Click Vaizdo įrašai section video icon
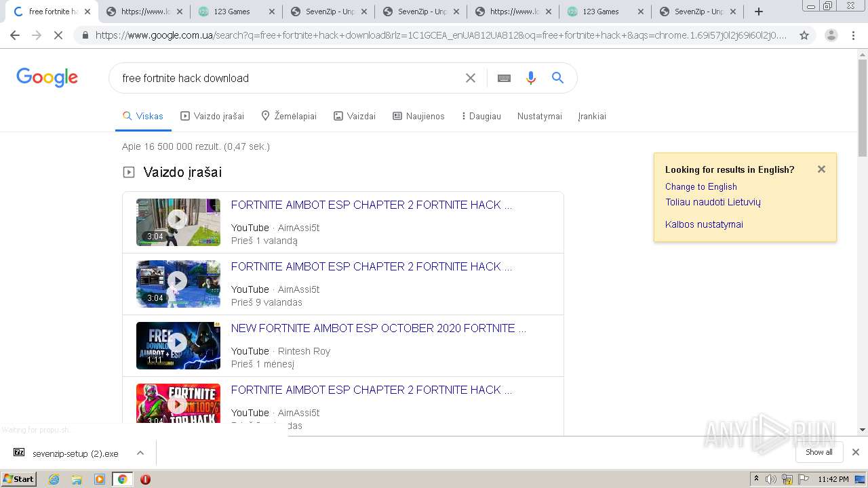Screen dimensions: 868x488 pos(129,172)
